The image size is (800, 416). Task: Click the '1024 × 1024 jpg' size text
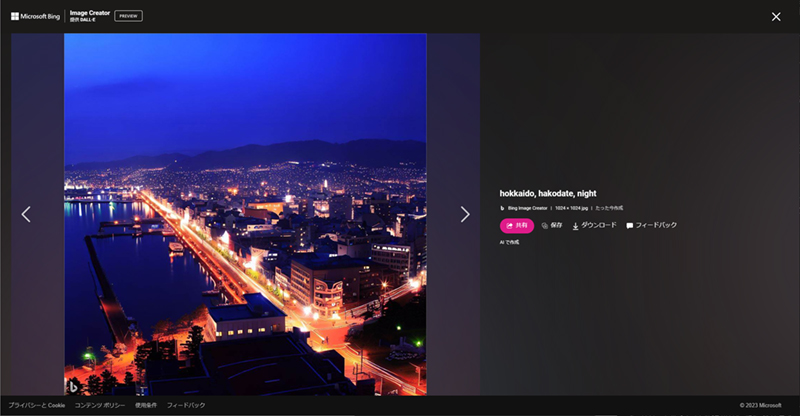(x=571, y=208)
